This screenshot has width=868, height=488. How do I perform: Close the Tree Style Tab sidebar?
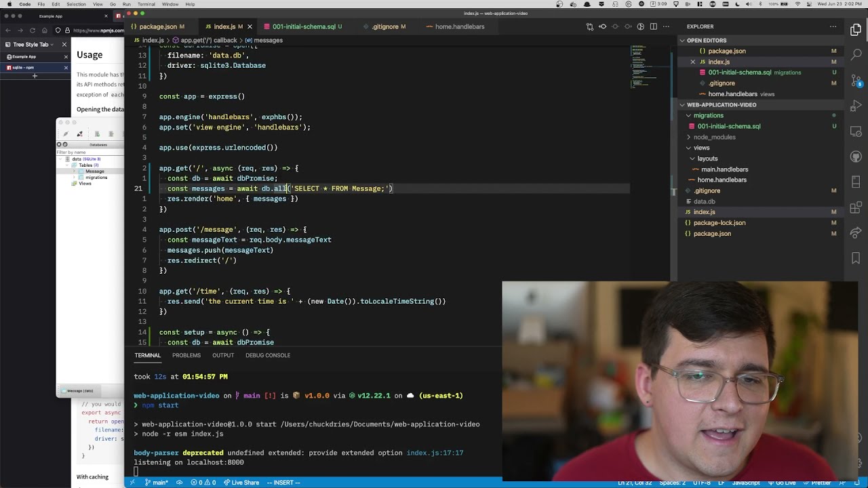point(64,45)
